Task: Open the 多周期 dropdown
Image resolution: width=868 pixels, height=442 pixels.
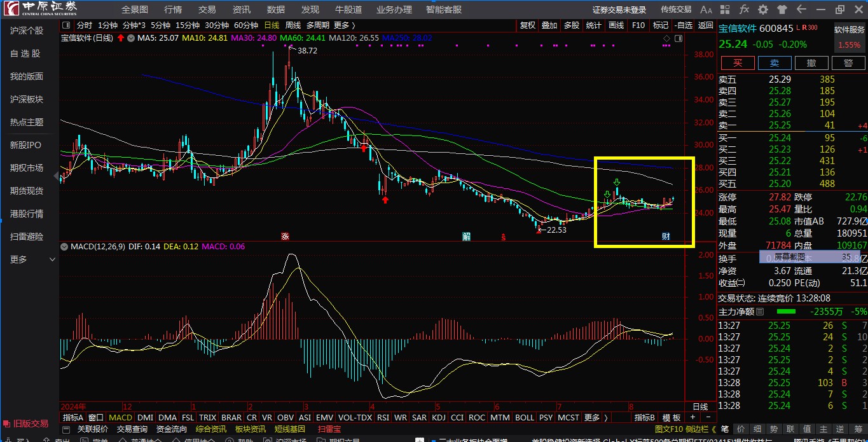Action: coord(318,25)
